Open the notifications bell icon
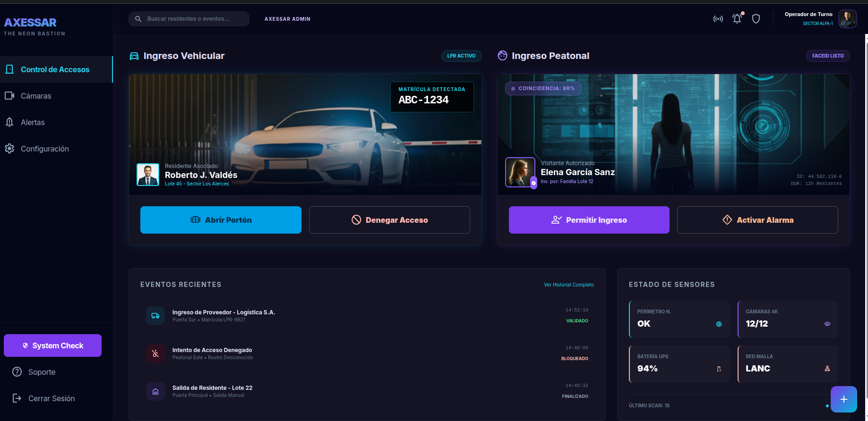 (x=737, y=19)
